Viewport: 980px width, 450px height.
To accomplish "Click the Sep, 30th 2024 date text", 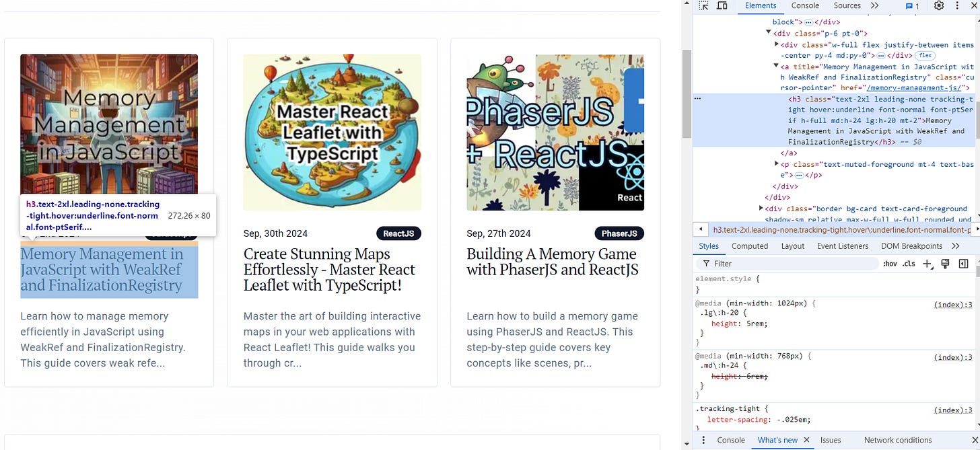I will [275, 233].
